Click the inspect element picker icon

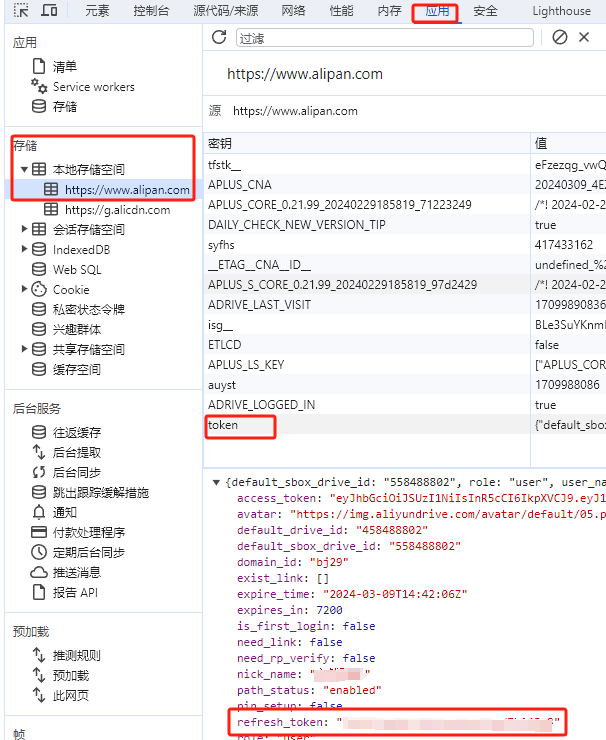20,11
